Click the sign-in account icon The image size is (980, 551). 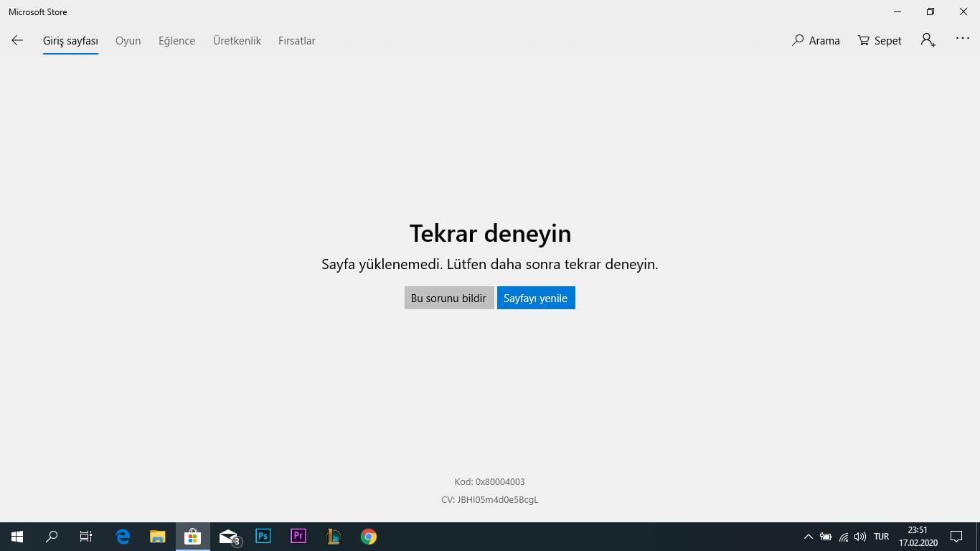click(928, 40)
